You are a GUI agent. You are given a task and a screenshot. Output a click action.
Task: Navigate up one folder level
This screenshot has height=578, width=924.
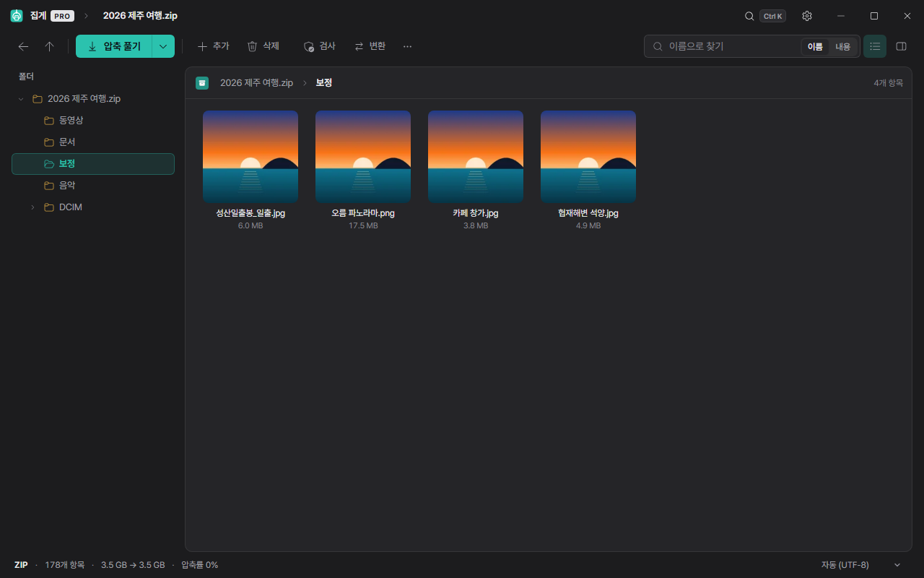(49, 46)
